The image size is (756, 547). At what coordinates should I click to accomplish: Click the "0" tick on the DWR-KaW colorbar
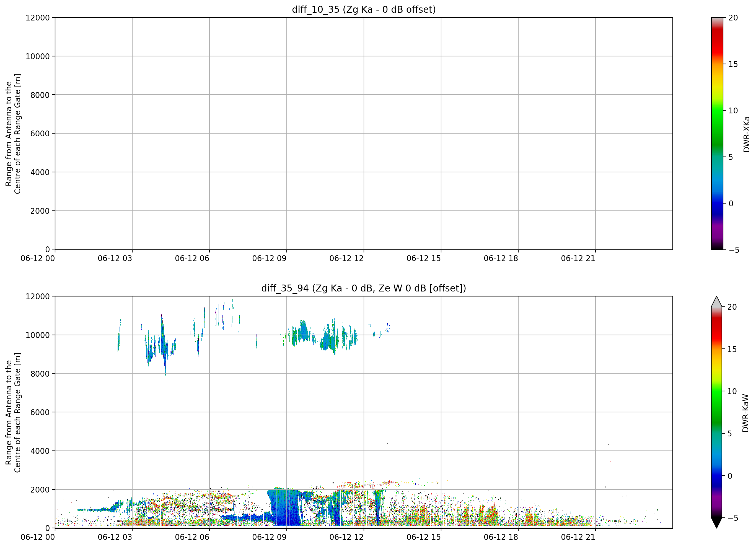(730, 476)
